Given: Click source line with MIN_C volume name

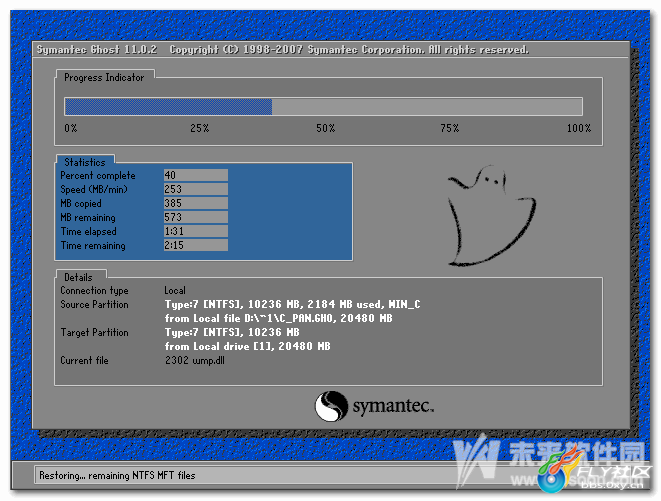Looking at the screenshot, I should (x=292, y=304).
